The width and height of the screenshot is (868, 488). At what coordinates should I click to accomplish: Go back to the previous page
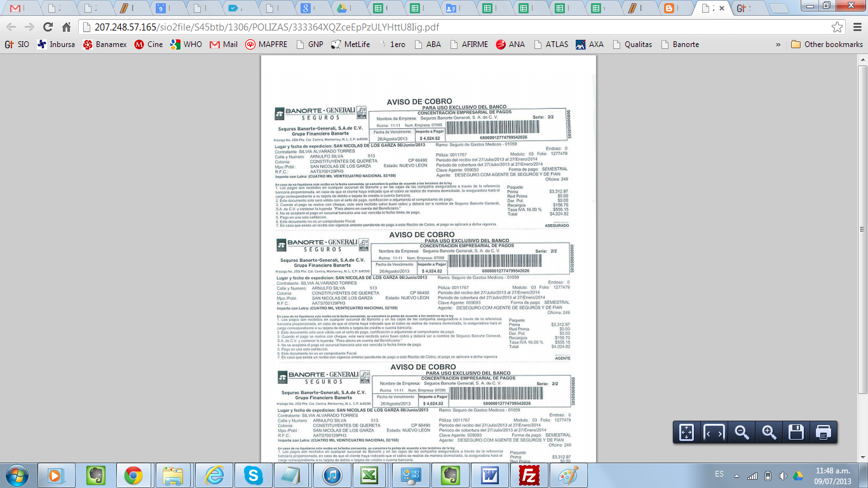tap(11, 27)
